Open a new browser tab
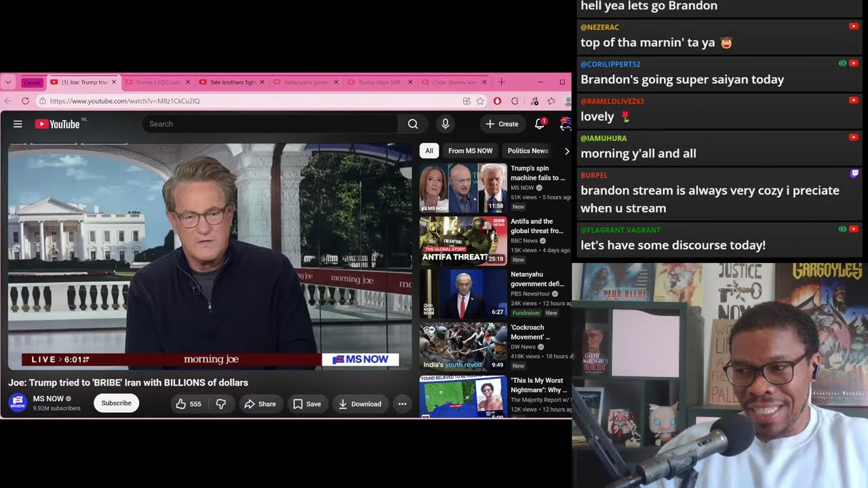The width and height of the screenshot is (868, 488). click(x=502, y=82)
